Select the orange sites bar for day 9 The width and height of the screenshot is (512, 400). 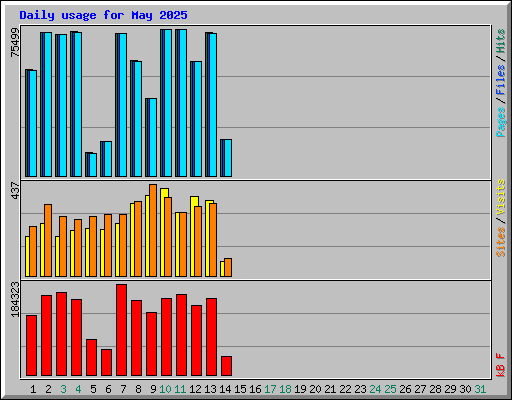pos(153,230)
